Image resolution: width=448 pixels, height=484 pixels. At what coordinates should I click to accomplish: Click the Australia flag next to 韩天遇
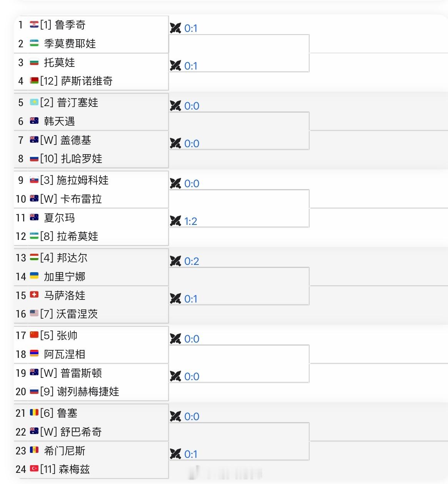34,121
